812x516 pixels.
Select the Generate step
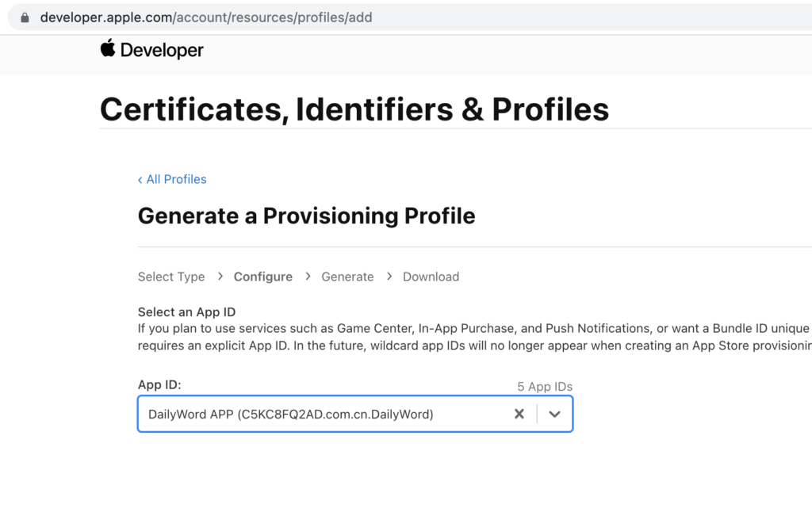[x=347, y=277]
